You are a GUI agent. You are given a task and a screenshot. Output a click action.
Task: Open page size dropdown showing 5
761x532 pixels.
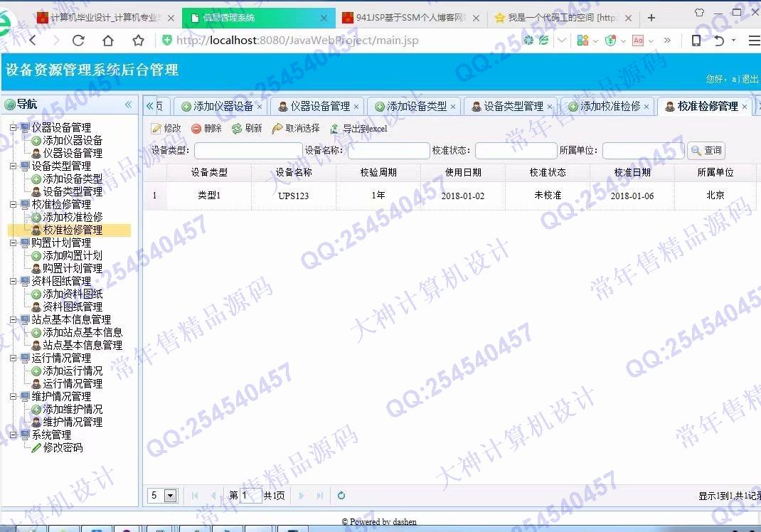tap(170, 496)
